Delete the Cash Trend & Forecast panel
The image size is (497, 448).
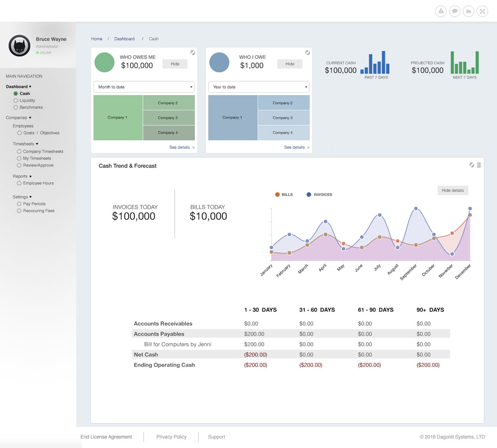[x=479, y=165]
